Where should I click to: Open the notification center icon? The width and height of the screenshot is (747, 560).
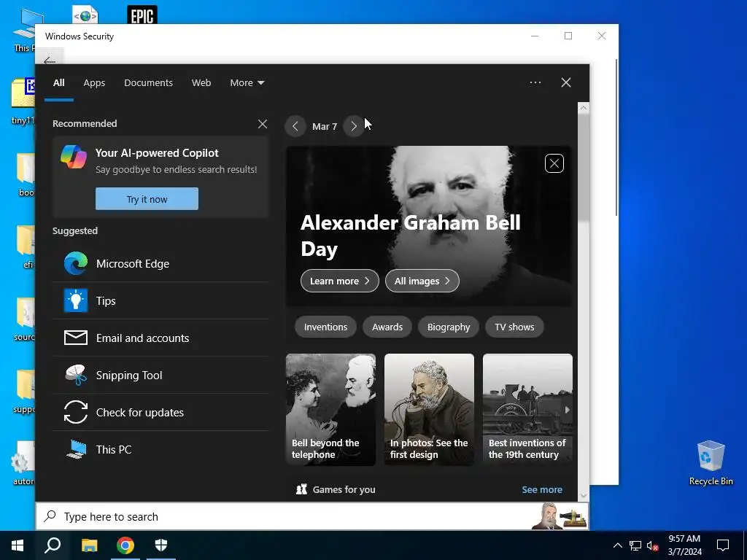[723, 545]
